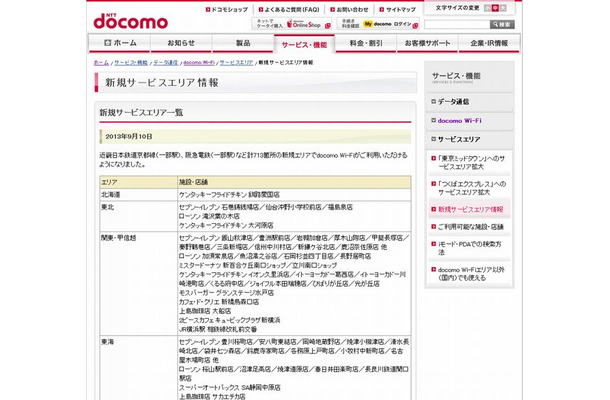Open docomo Wi-Fiエリア以外(国内)でも使える link
Image resolution: width=610 pixels, height=400 pixels.
coord(468,274)
